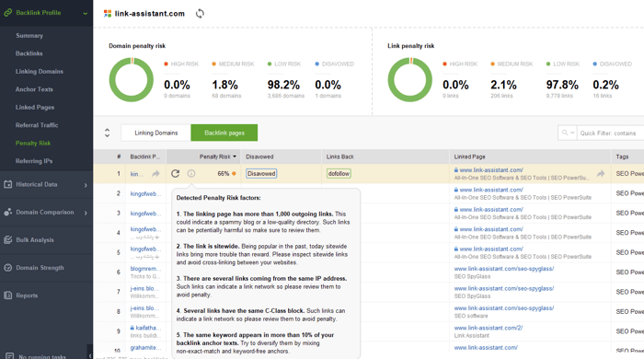Viewport: 644px width, 359px height.
Task: Open the www.link-assistant.com link in row 1
Action: [x=491, y=170]
